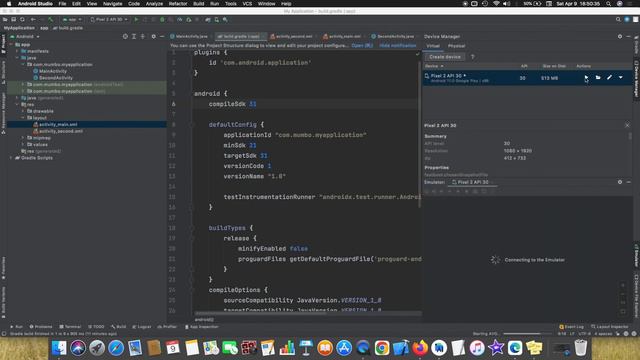Open Device Manager settings gear
The height and width of the screenshot is (360, 640).
(x=620, y=36)
